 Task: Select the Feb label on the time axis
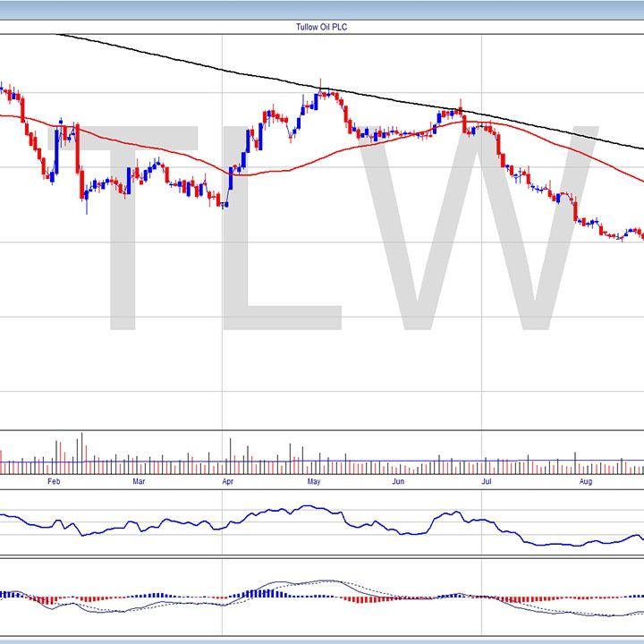pos(53,482)
